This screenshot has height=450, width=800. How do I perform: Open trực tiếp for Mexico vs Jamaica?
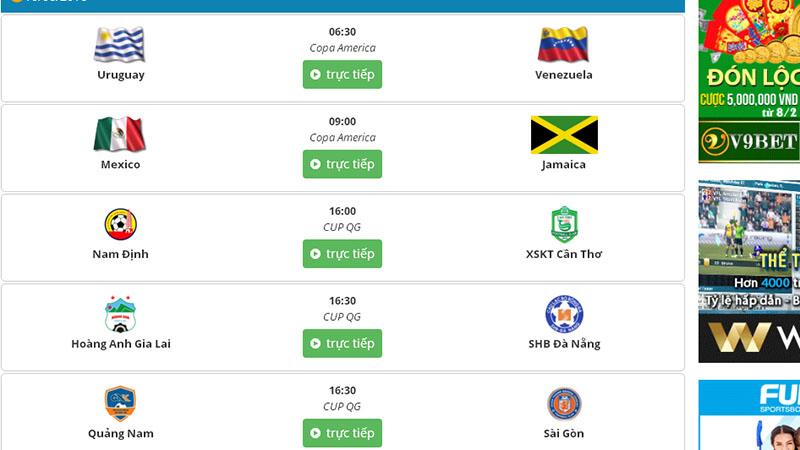(x=342, y=164)
